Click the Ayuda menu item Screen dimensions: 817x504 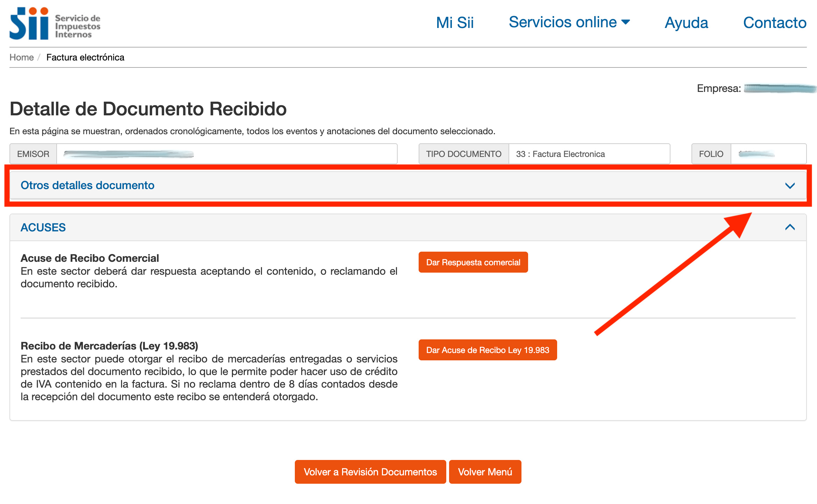686,23
